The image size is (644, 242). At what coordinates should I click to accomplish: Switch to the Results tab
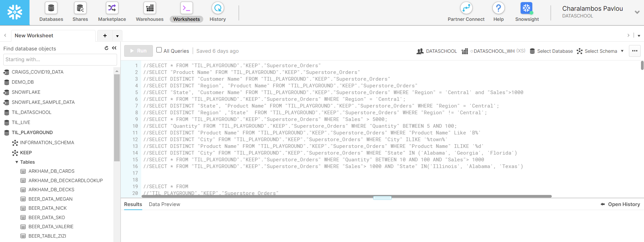[x=133, y=204]
